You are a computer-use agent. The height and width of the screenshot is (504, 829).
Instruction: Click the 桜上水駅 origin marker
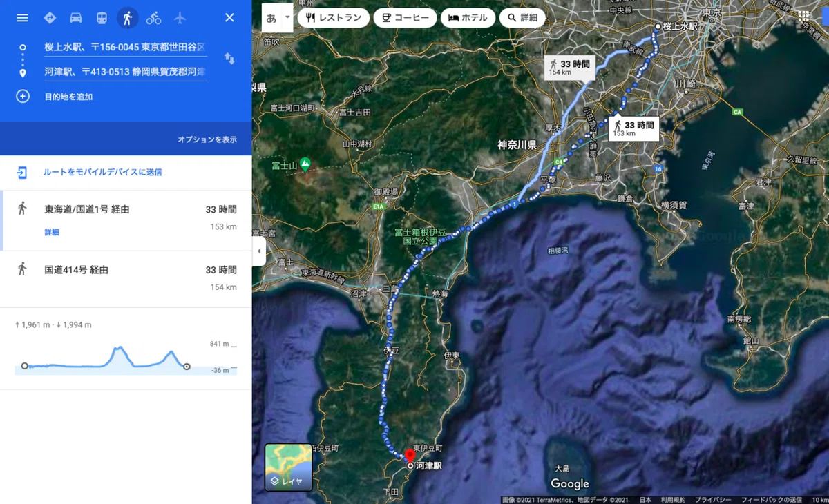(x=658, y=26)
